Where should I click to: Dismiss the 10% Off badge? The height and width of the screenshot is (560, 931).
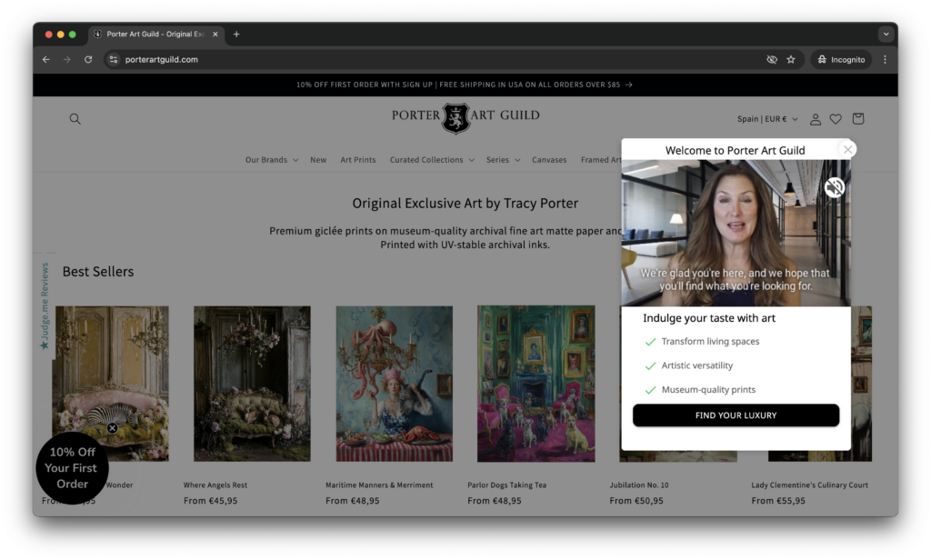click(112, 428)
